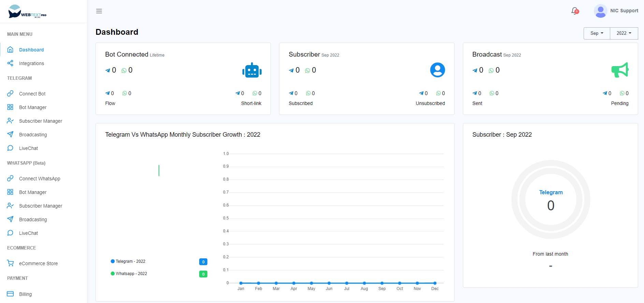Go to Connect WhatsApp page
644x303 pixels.
click(x=40, y=179)
